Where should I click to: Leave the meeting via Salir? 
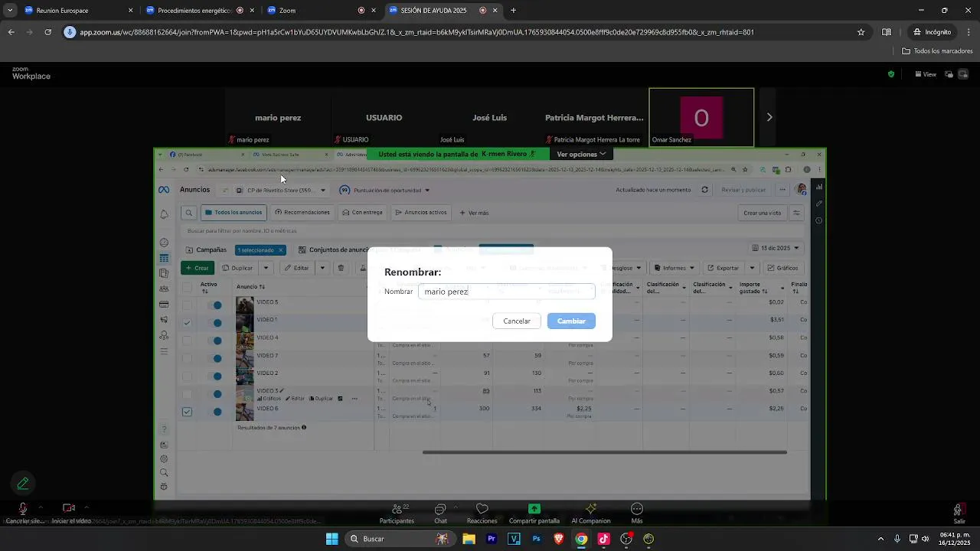[x=959, y=514]
